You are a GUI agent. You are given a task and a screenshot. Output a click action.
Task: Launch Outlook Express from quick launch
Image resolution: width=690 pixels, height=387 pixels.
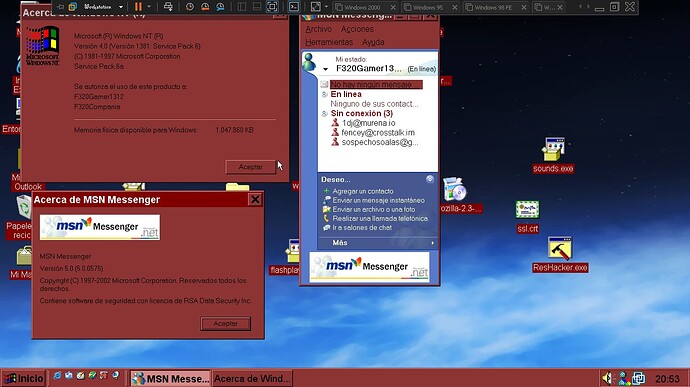[x=69, y=376]
